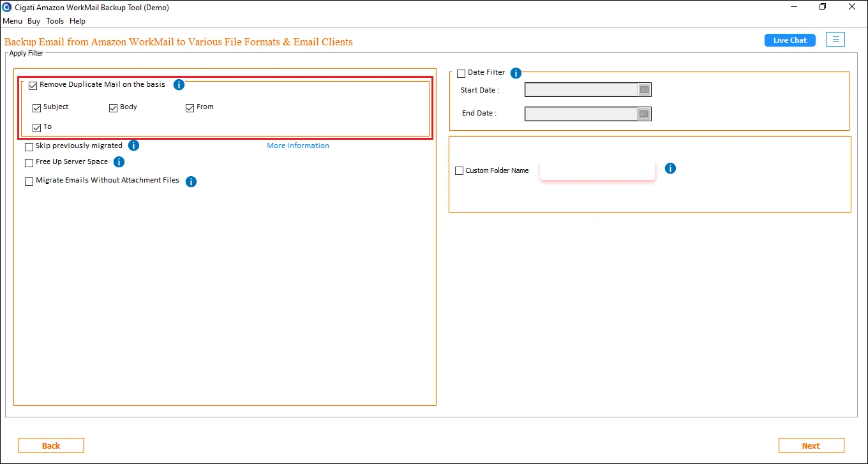868x464 pixels.
Task: Toggle the Subject checkbox
Action: click(36, 108)
